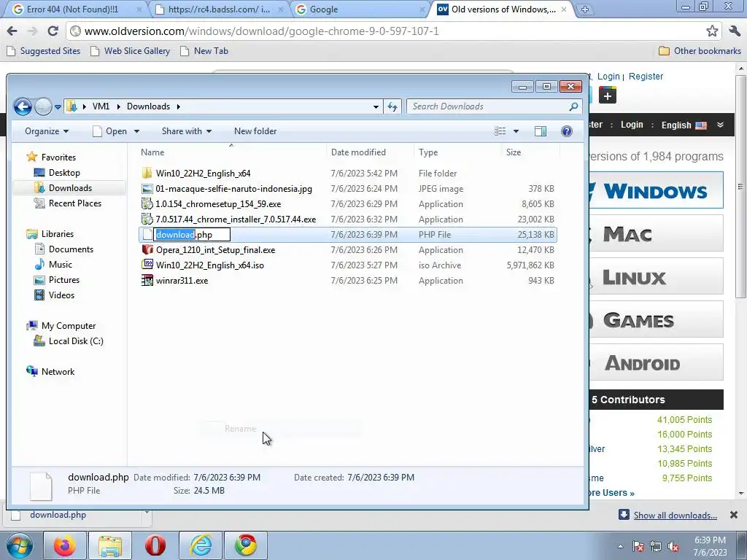Show hidden tray icons arrow
747x560 pixels.
620,547
